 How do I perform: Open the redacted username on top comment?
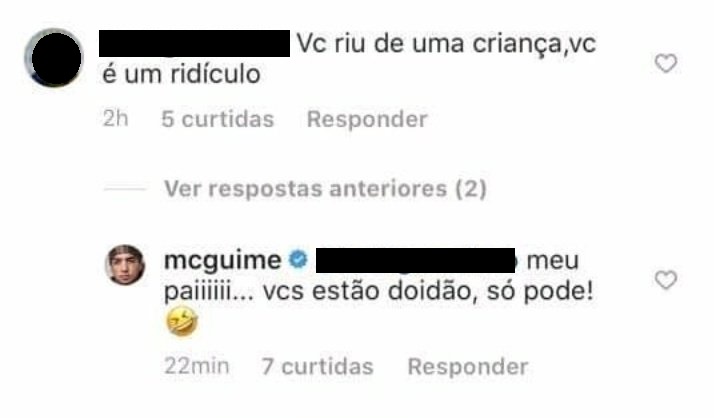pyautogui.click(x=194, y=44)
